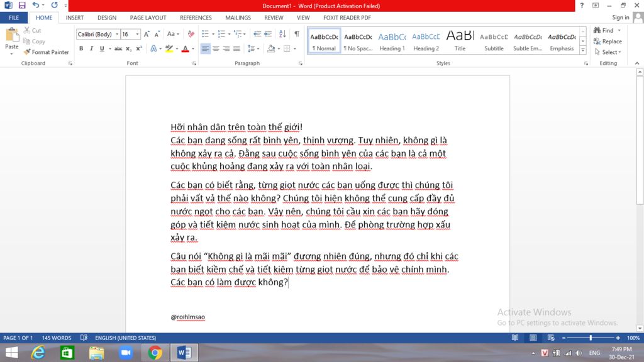
Task: Click the Replace button
Action: [x=608, y=41]
